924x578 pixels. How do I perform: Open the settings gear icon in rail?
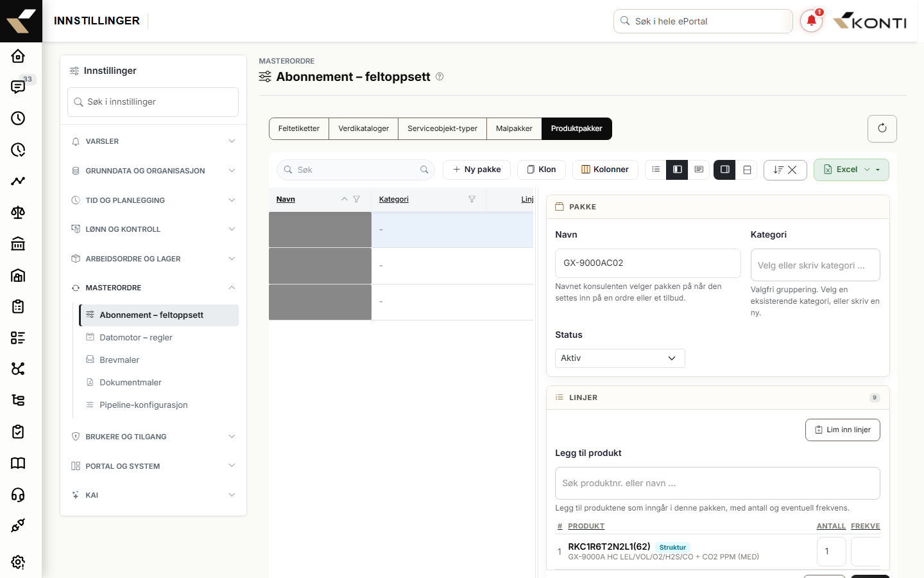pos(18,562)
